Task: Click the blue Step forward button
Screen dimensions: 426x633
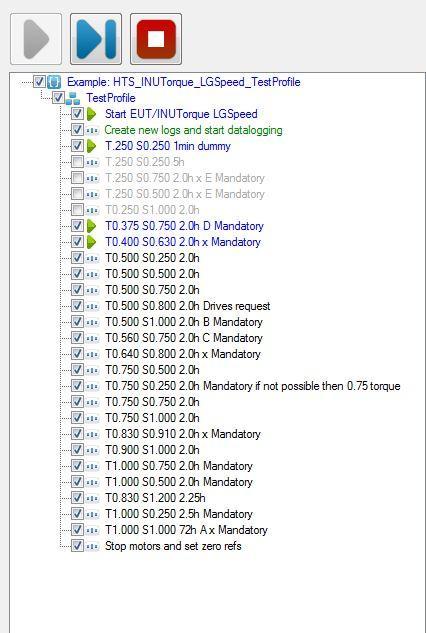Action: (x=96, y=39)
